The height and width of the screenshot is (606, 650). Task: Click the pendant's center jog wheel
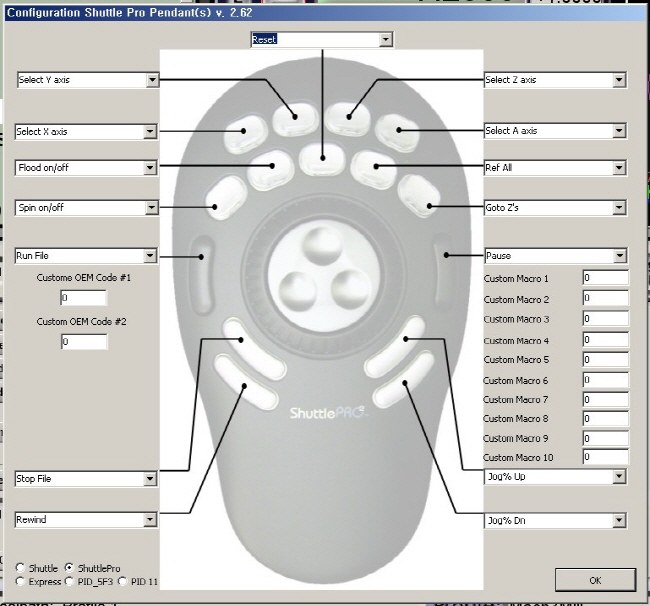[x=323, y=276]
